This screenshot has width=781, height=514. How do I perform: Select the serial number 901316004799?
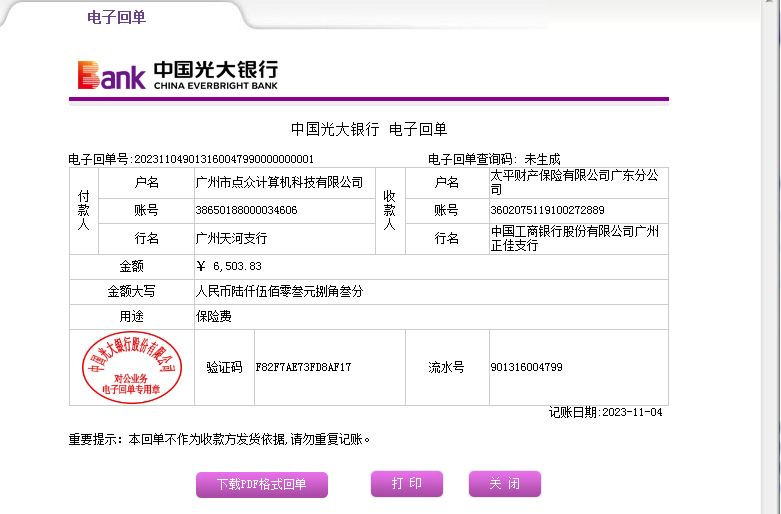coord(526,367)
